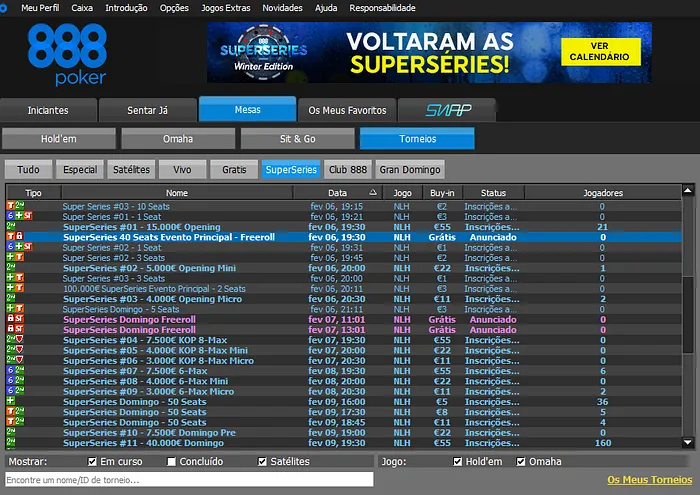Select the Especial tournament filter
Viewport: 700px width, 495px height.
coord(80,170)
